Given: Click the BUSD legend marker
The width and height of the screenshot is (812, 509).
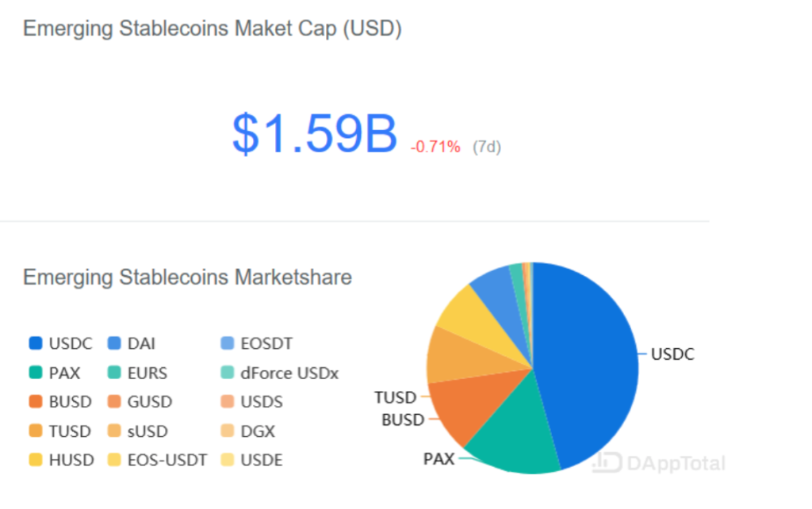Looking at the screenshot, I should [x=36, y=401].
